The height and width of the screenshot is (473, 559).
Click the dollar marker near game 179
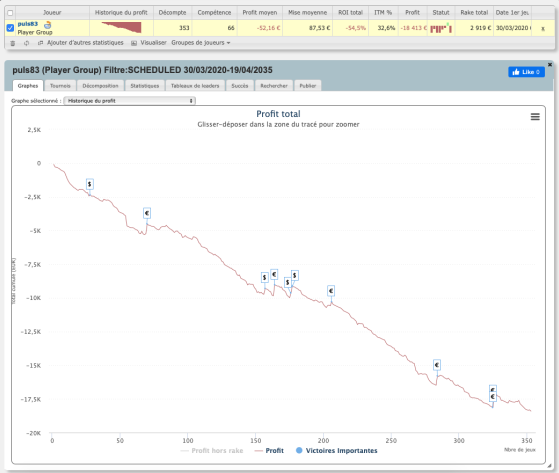click(294, 275)
